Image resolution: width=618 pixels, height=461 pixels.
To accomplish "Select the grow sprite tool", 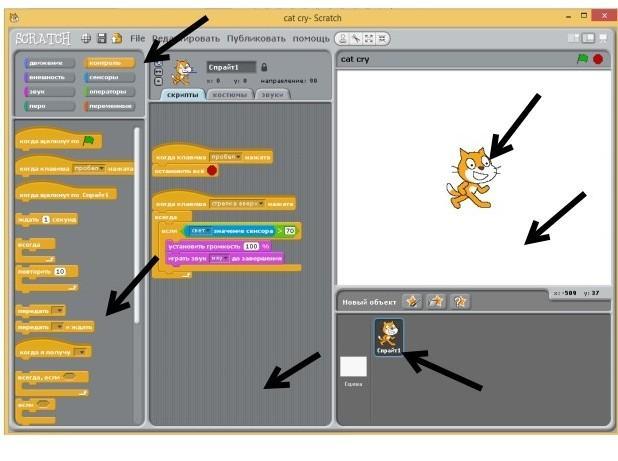I will pos(369,39).
